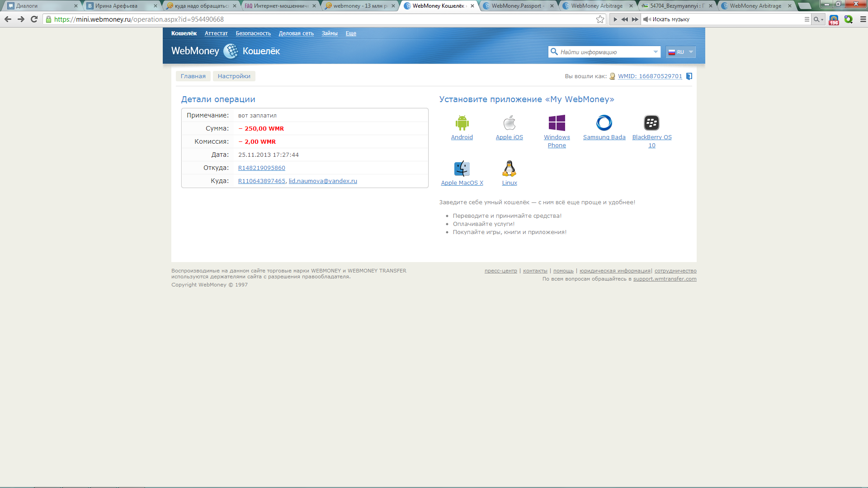
Task: Open the Аттестат menu item
Action: coord(216,33)
